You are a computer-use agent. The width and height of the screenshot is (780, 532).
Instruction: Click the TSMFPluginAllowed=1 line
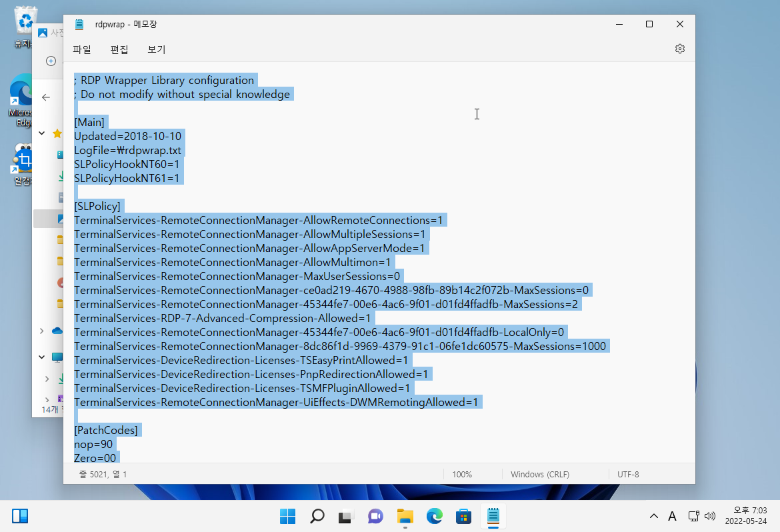coord(242,388)
